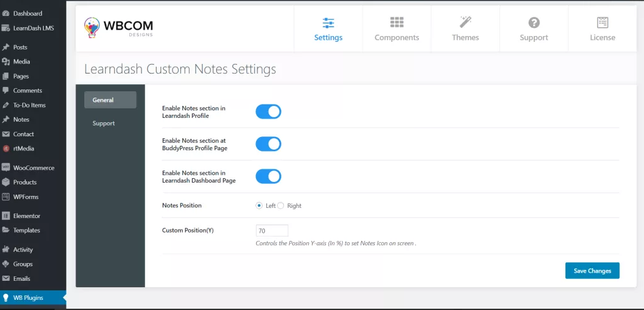Open LearnDash LMS text in admin menu
The height and width of the screenshot is (310, 644).
coord(34,29)
